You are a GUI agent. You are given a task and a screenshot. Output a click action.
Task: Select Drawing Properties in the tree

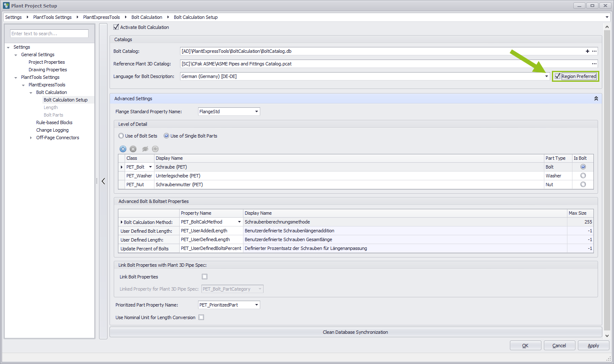pos(48,70)
